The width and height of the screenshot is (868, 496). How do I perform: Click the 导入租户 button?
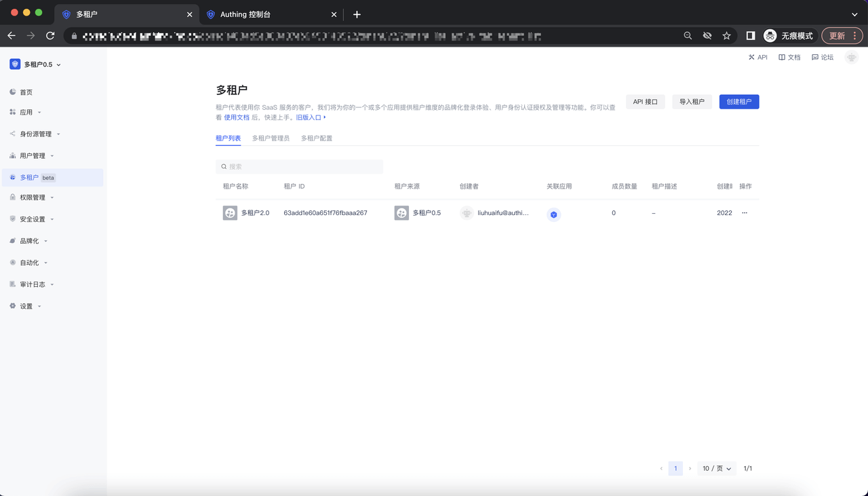click(x=692, y=102)
